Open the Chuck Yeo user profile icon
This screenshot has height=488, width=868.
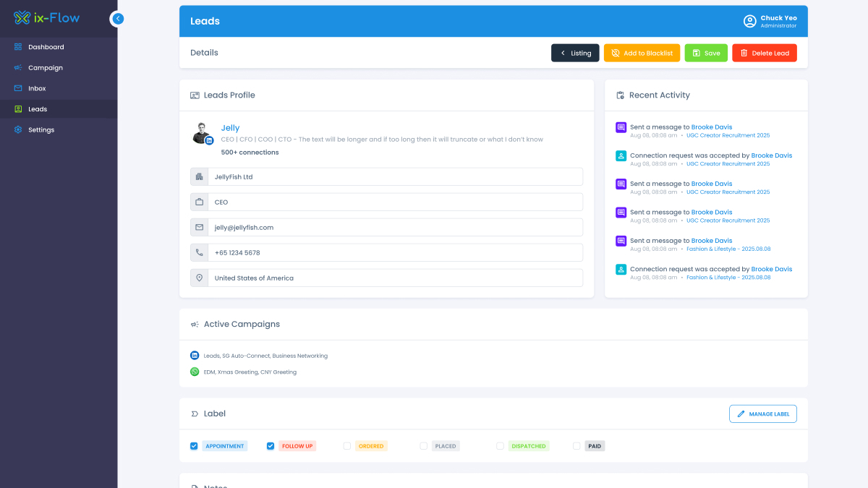749,21
